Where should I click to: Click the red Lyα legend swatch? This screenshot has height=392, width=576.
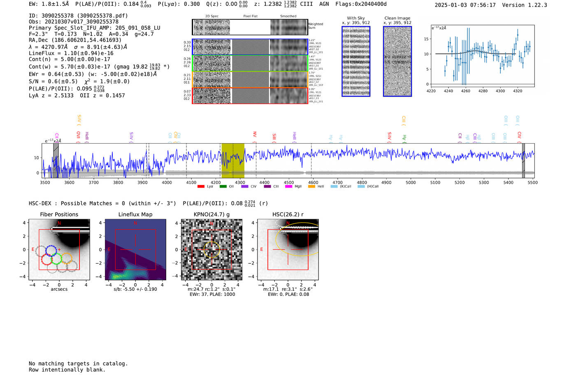click(201, 186)
